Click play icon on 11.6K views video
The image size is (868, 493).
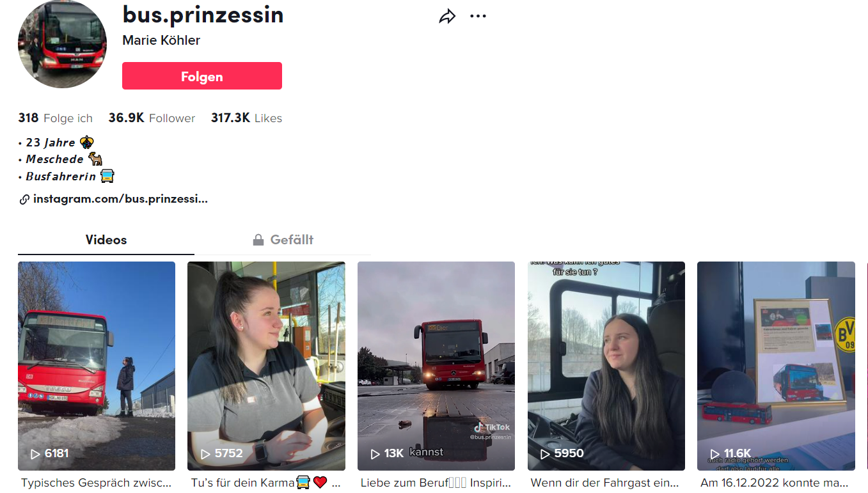(715, 453)
